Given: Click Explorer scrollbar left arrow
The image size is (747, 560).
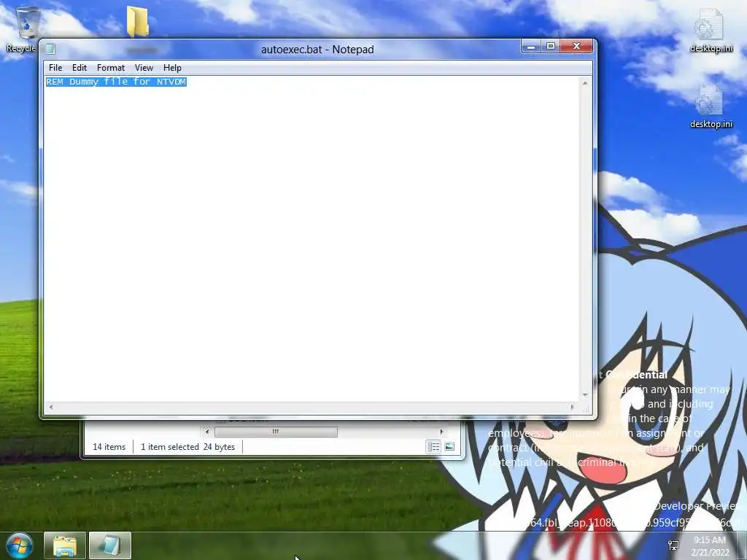Looking at the screenshot, I should tap(206, 432).
